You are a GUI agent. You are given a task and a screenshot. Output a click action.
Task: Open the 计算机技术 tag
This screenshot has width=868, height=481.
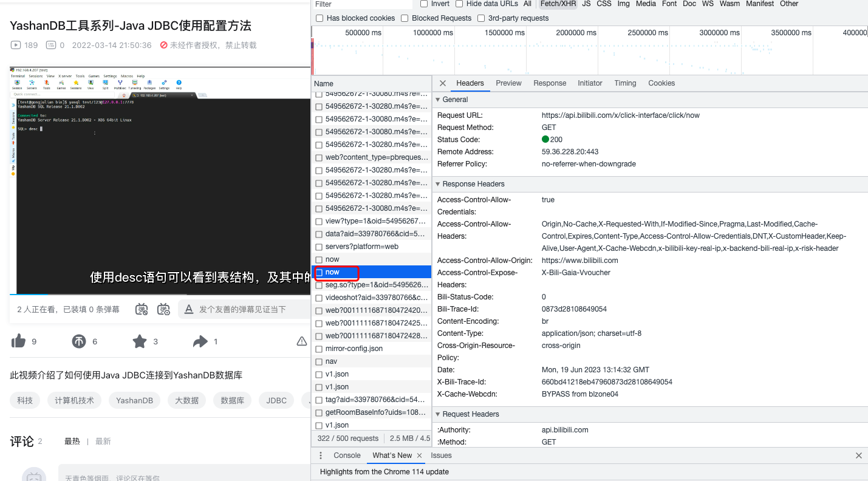[x=75, y=400]
